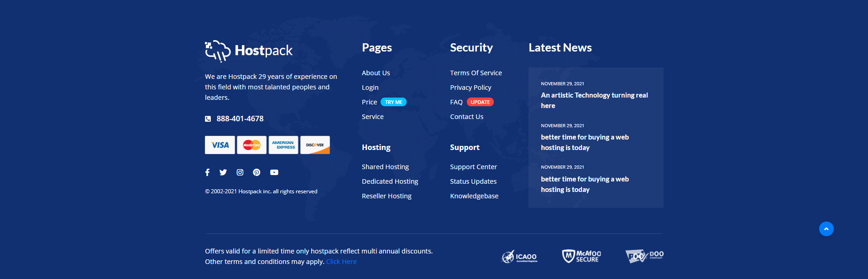Open the Privacy Policy link
The width and height of the screenshot is (868, 279).
pyautogui.click(x=471, y=88)
